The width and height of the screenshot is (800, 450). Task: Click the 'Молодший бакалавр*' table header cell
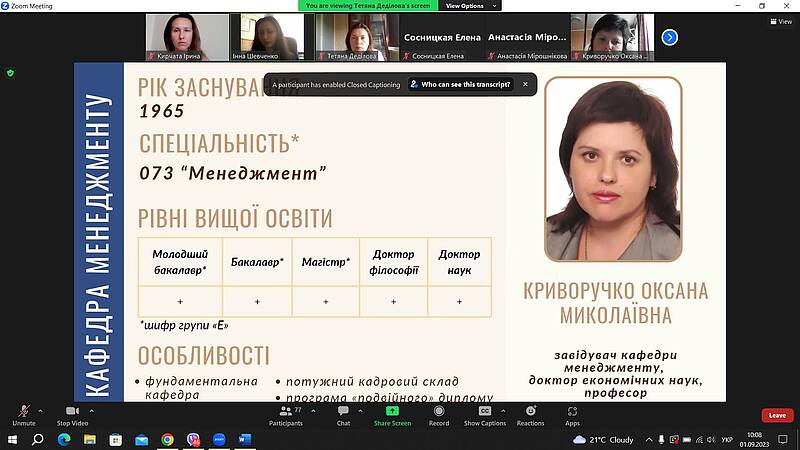coord(180,262)
